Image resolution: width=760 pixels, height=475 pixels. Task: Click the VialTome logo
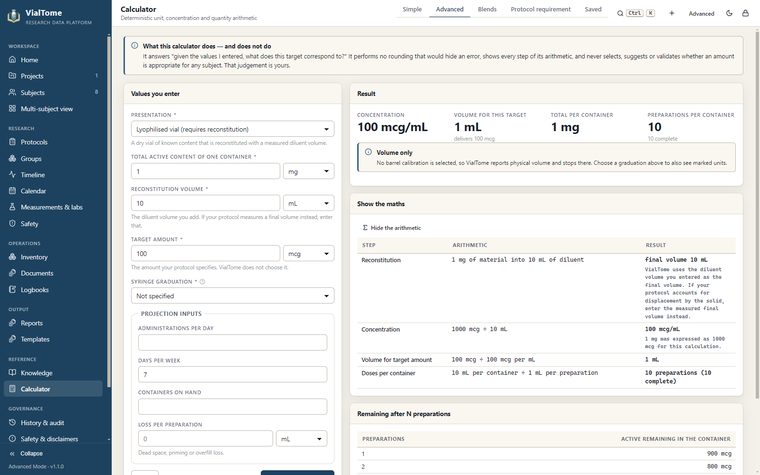coord(14,16)
